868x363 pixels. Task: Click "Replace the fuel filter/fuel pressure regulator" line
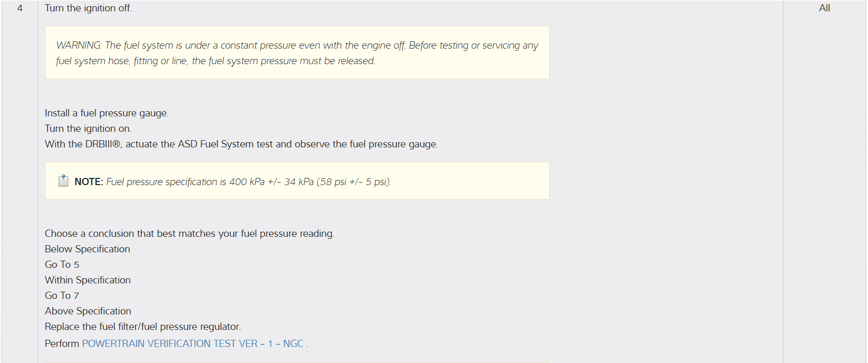[143, 327]
